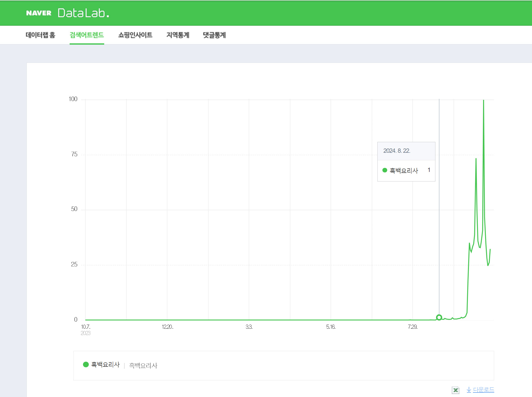Click the 2024. 8. 22. tooltip date
Screen dimensions: 532x397
point(397,151)
